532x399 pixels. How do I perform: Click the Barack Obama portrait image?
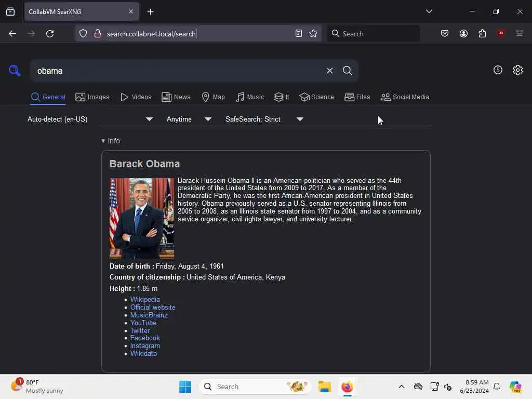coord(142,218)
